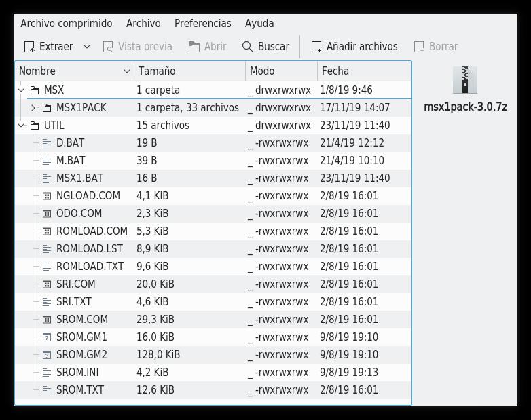Open the Archivo comprimido menu
The width and height of the screenshot is (531, 420).
(66, 23)
